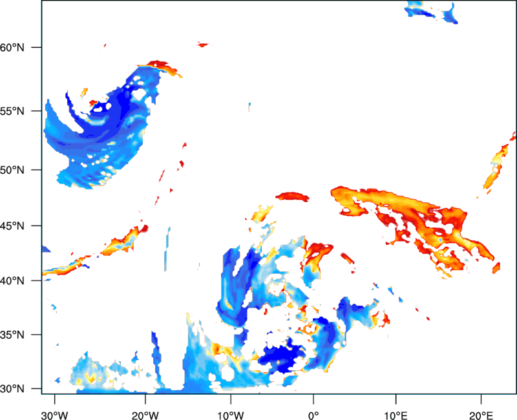Click the 35°N latitude label

[12, 335]
